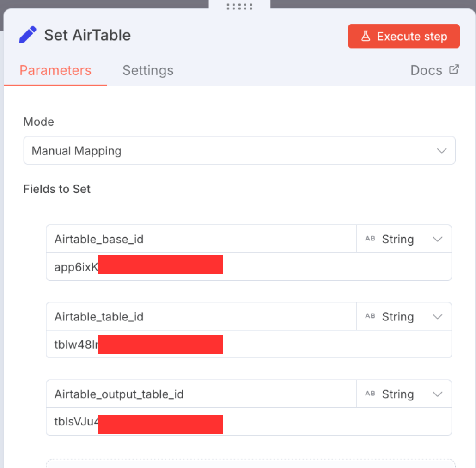
Task: Open the Mode dropdown showing Manual Mapping
Action: 239,151
